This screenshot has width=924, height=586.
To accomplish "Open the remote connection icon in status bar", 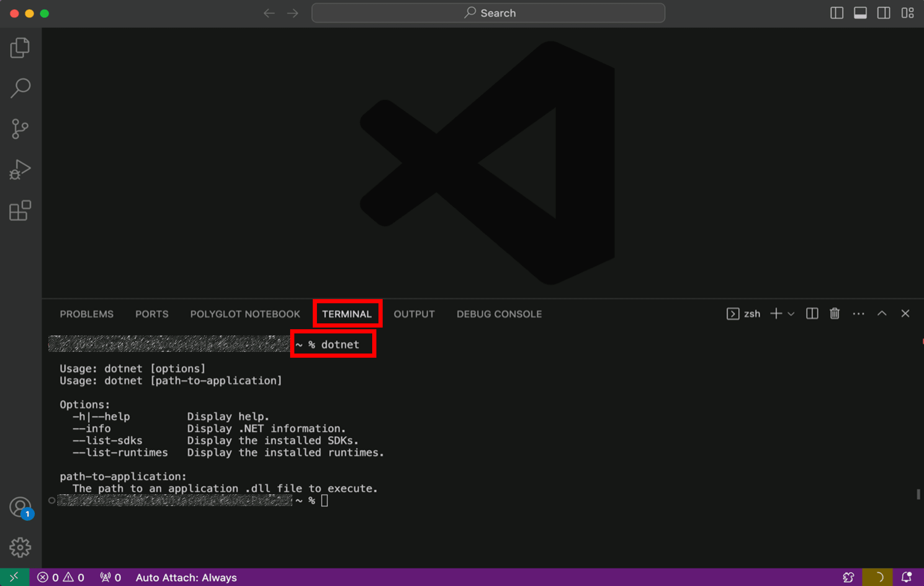I will click(14, 577).
